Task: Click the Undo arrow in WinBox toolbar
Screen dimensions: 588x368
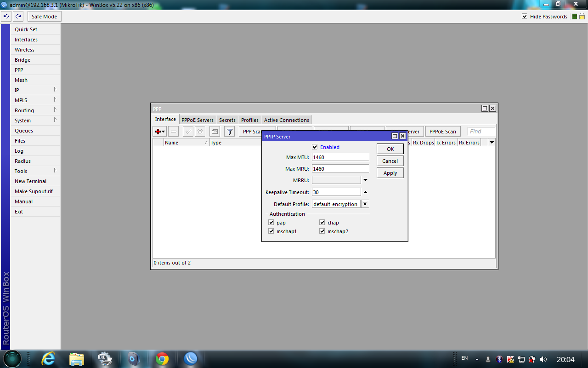Action: pyautogui.click(x=6, y=17)
